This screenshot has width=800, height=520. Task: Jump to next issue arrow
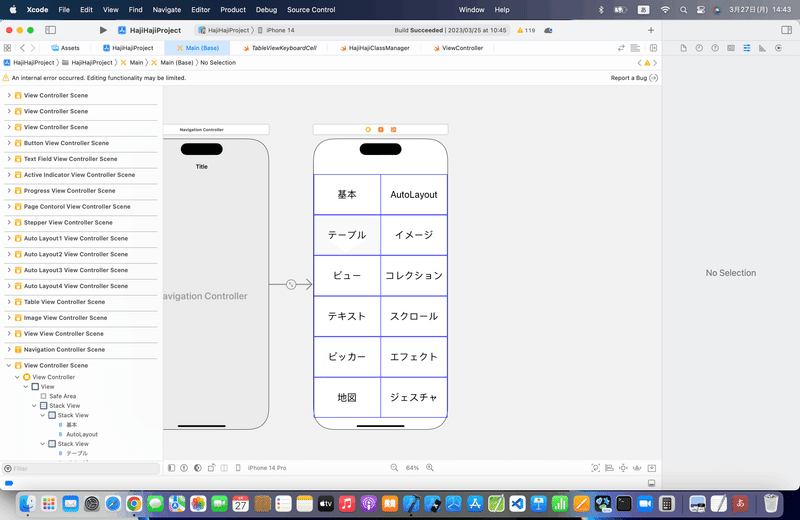[655, 63]
